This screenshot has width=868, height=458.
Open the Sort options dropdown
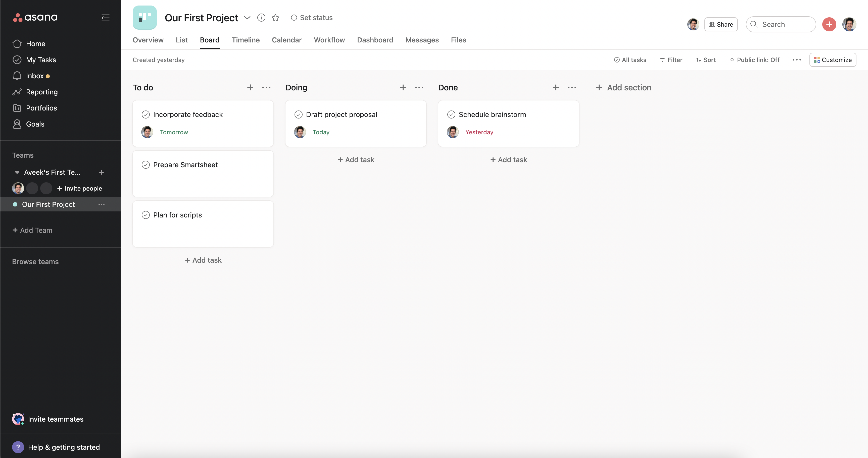706,60
